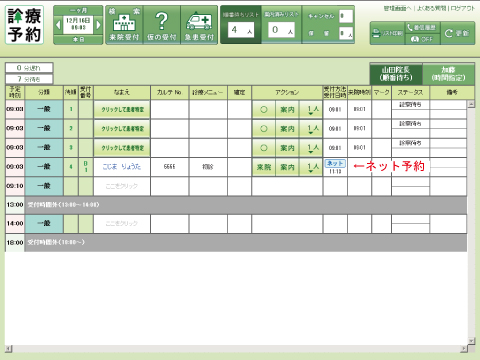Open the question-mark 仮の受付 button
The height and width of the screenshot is (360, 480).
pos(162,25)
